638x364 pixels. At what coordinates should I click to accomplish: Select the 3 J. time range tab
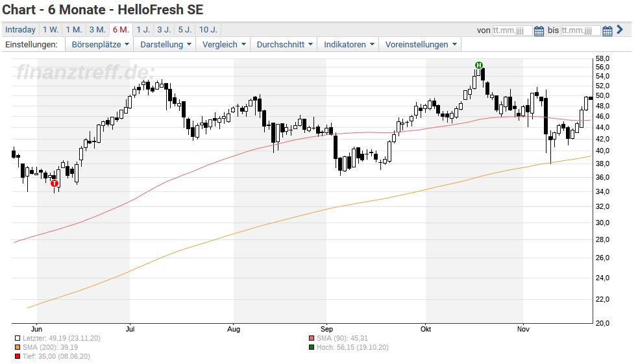pyautogui.click(x=164, y=30)
